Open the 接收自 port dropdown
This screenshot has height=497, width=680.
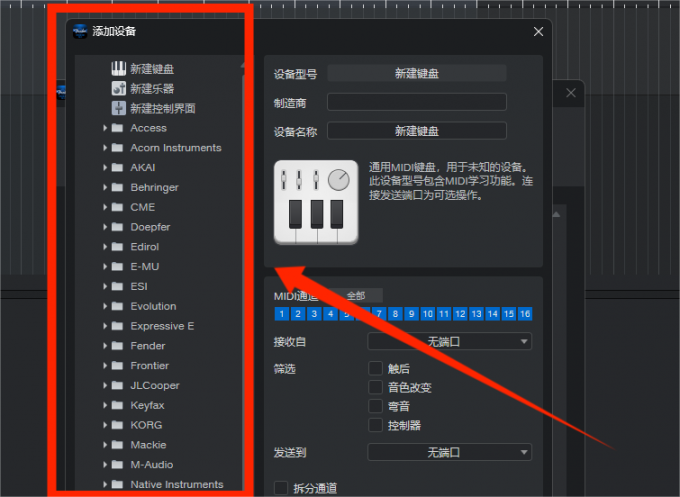449,342
